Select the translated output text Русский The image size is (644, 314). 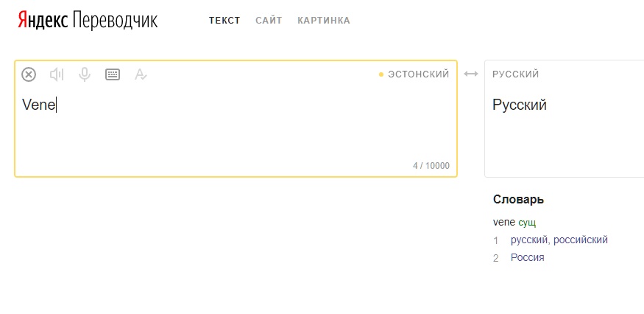(x=520, y=105)
